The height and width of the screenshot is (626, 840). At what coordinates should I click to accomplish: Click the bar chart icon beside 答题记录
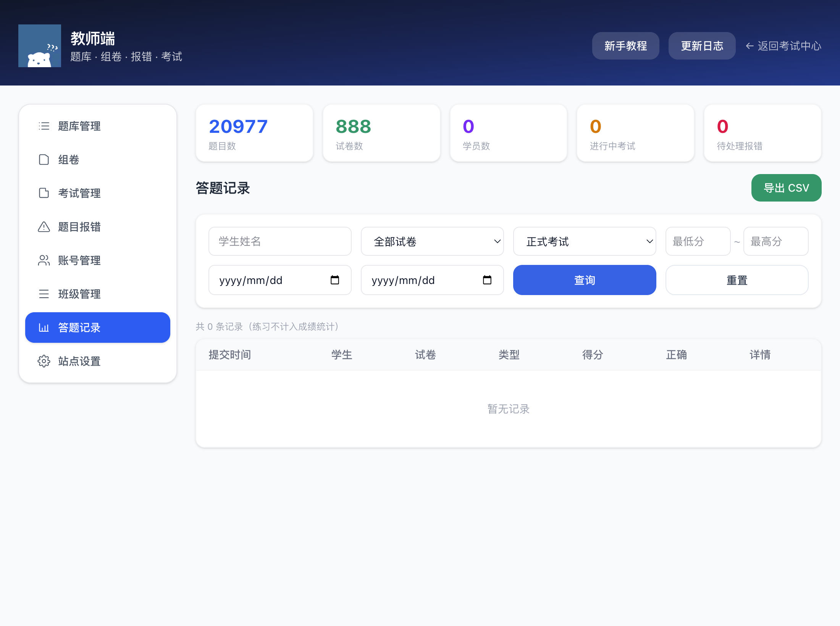click(44, 328)
